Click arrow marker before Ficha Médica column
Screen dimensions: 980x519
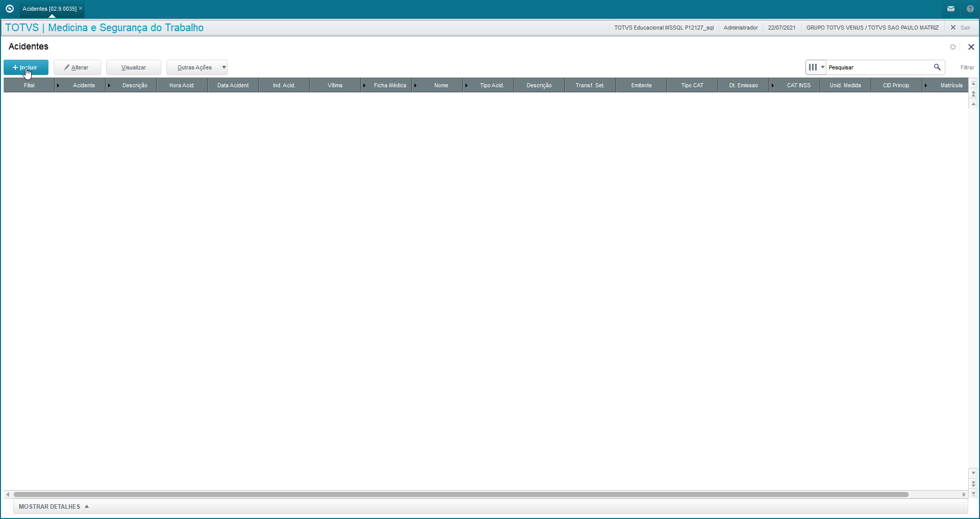click(364, 85)
